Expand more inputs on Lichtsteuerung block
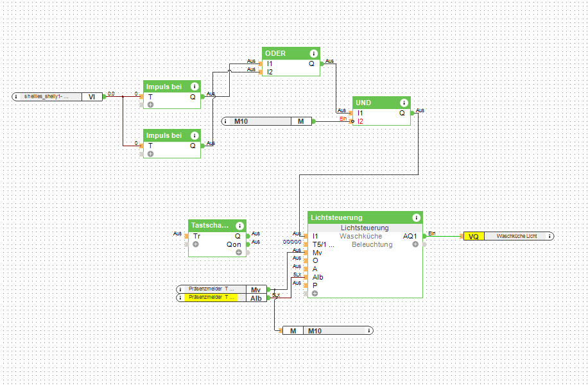Image resolution: width=588 pixels, height=388 pixels. click(315, 293)
